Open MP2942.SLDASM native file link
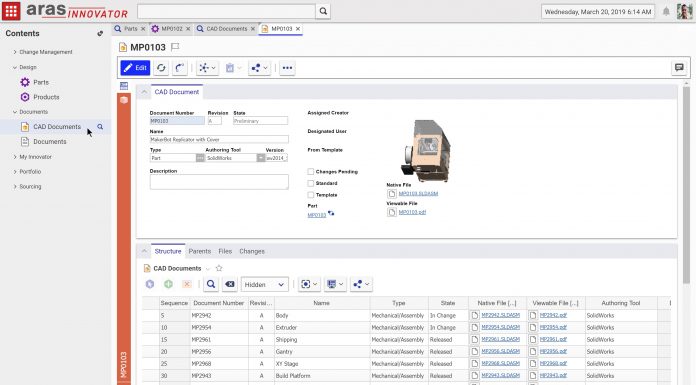The height and width of the screenshot is (385, 696). (500, 315)
